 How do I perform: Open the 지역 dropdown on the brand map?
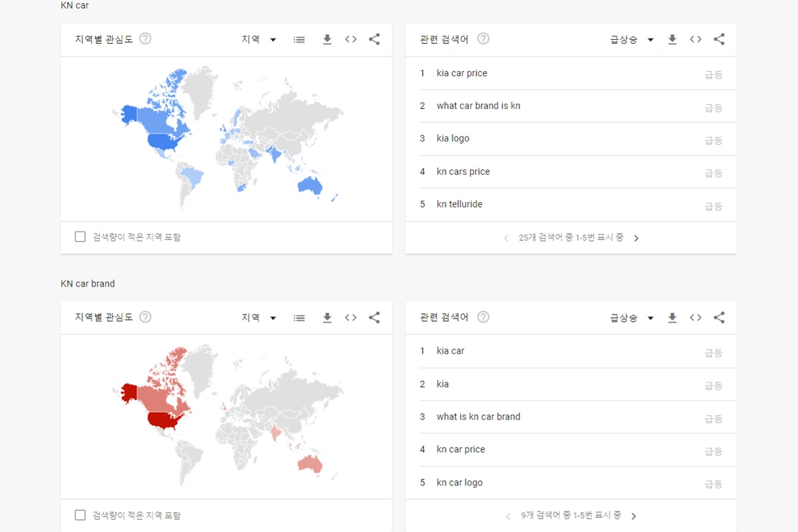point(259,318)
